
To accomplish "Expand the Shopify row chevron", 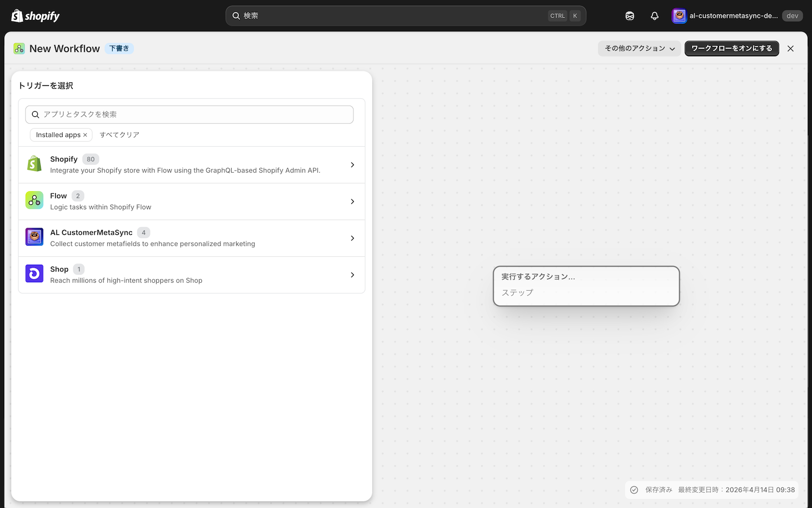I will tap(352, 165).
